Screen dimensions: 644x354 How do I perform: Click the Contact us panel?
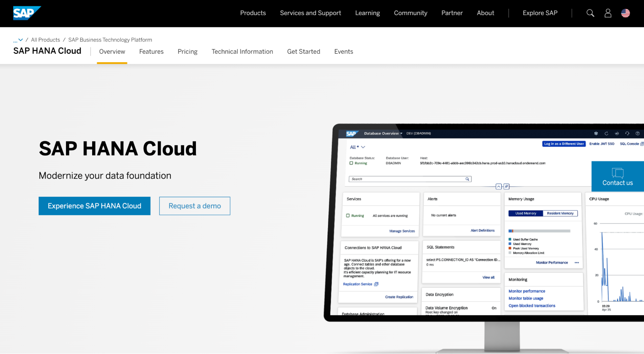[618, 176]
